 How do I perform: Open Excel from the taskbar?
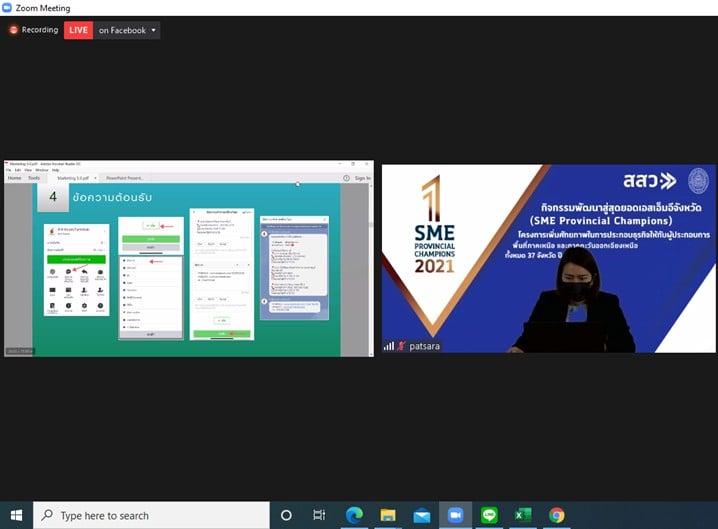pos(523,515)
